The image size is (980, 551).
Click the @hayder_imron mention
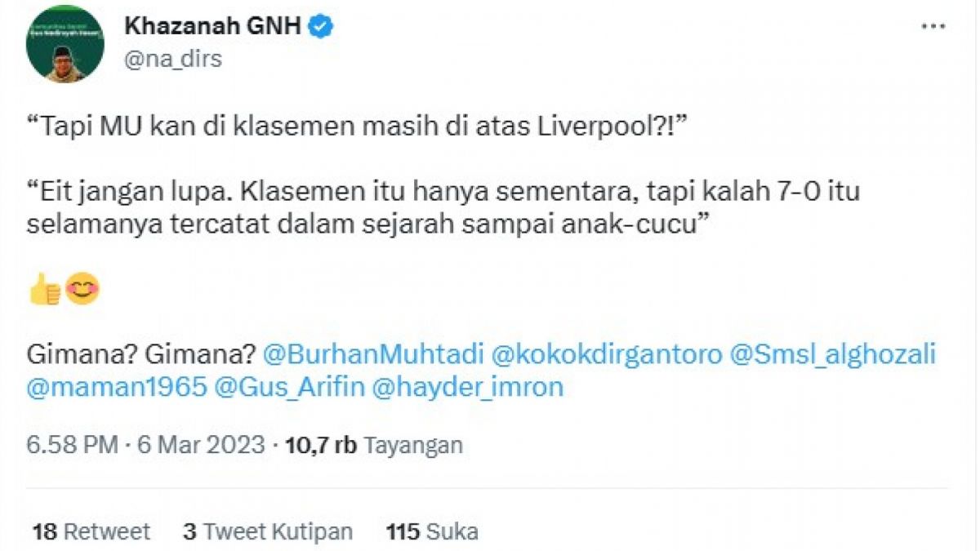[x=467, y=387]
